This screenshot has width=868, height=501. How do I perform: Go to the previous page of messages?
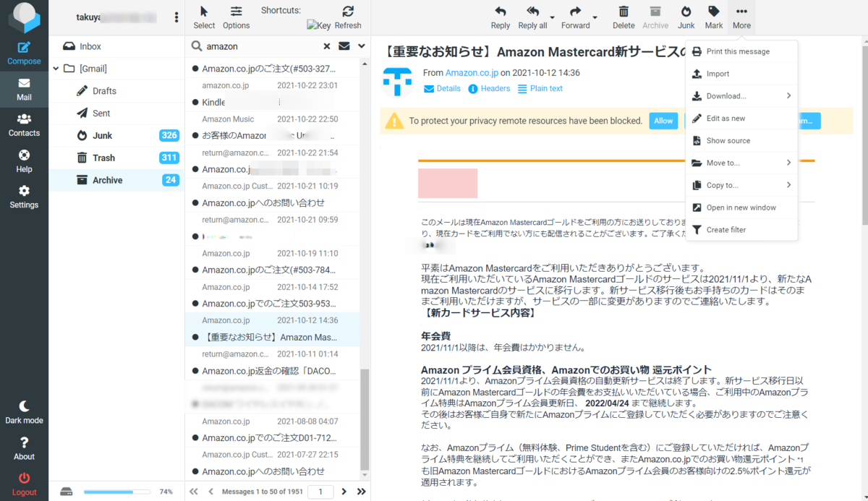tap(210, 492)
